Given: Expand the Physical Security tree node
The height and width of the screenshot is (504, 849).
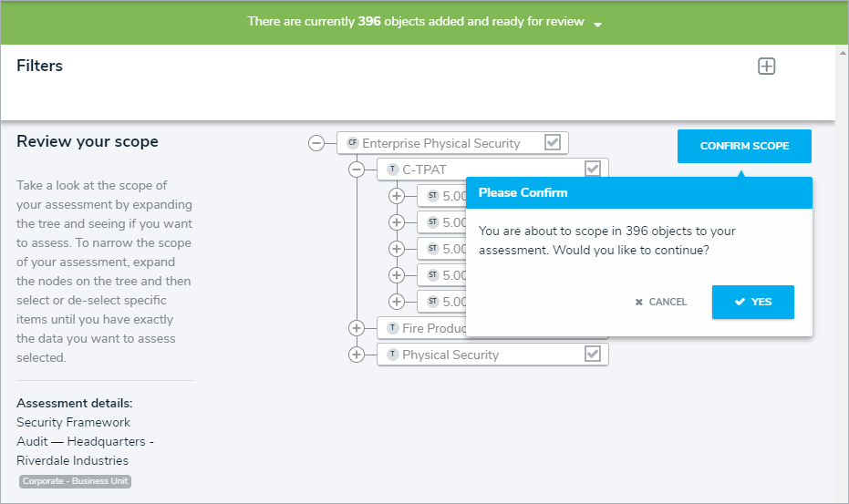Looking at the screenshot, I should (357, 355).
